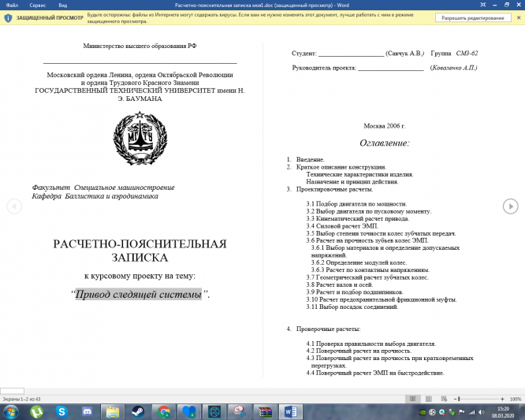Open Google Chrome from the taskbar
Screen dimensions: 525x420
(164, 411)
